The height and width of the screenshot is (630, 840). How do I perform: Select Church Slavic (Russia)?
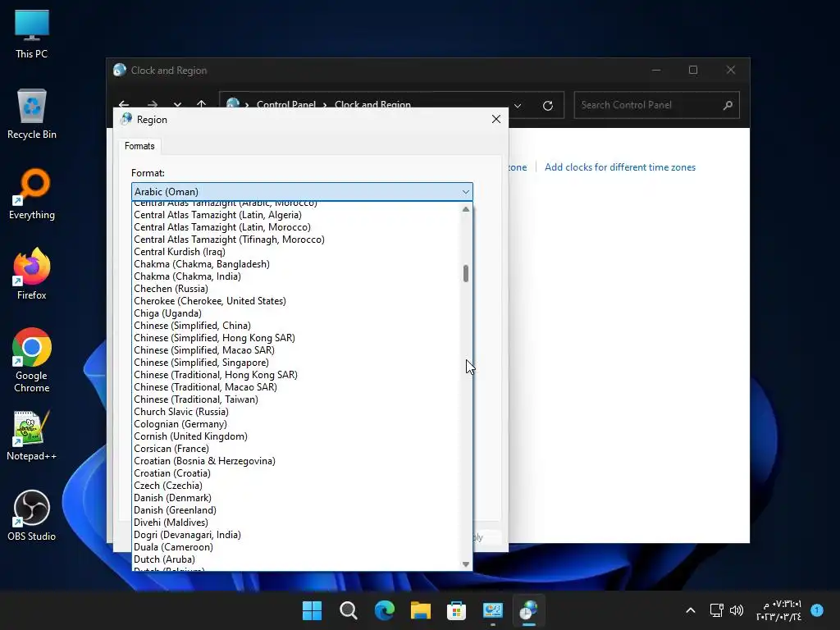point(296,412)
